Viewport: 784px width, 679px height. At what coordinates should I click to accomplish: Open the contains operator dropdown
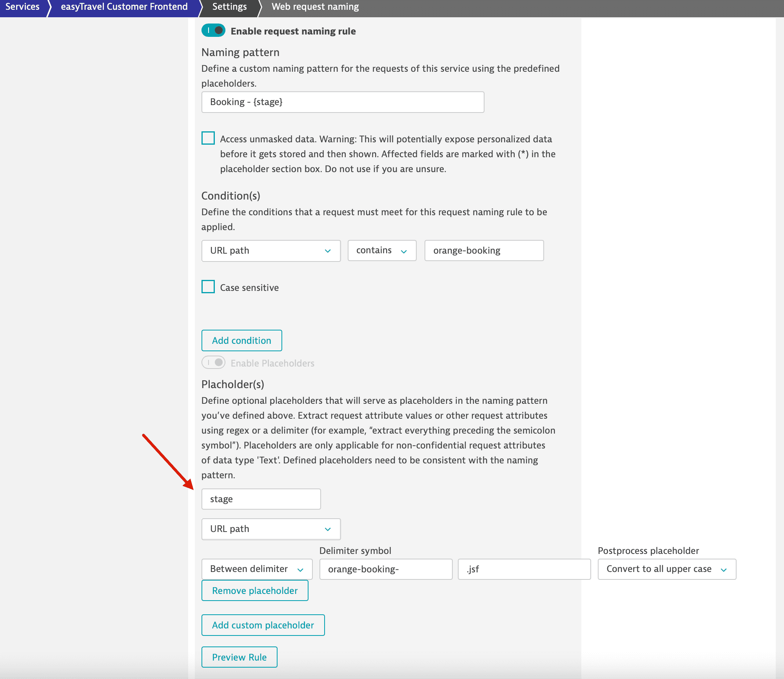coord(381,251)
